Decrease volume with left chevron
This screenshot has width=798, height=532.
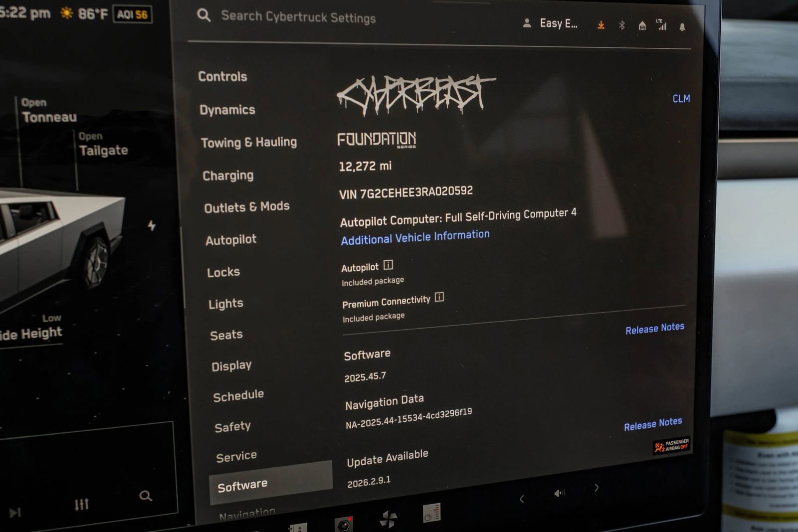coord(522,499)
